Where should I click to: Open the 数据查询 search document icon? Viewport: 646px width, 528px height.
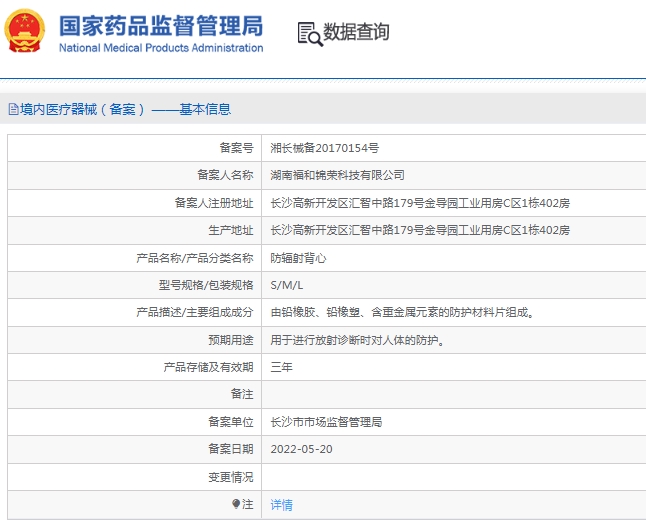click(310, 34)
